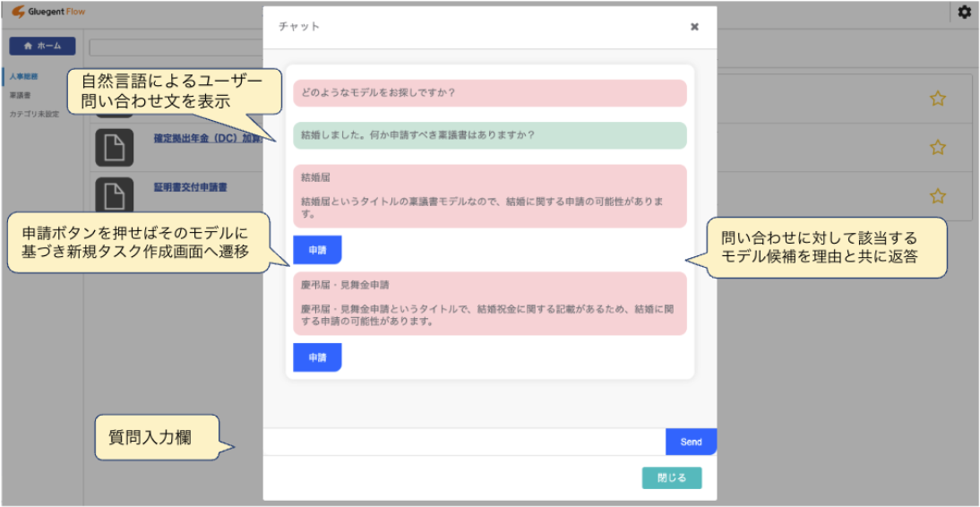Open settings via the gear icon
This screenshot has width=980, height=507.
964,13
